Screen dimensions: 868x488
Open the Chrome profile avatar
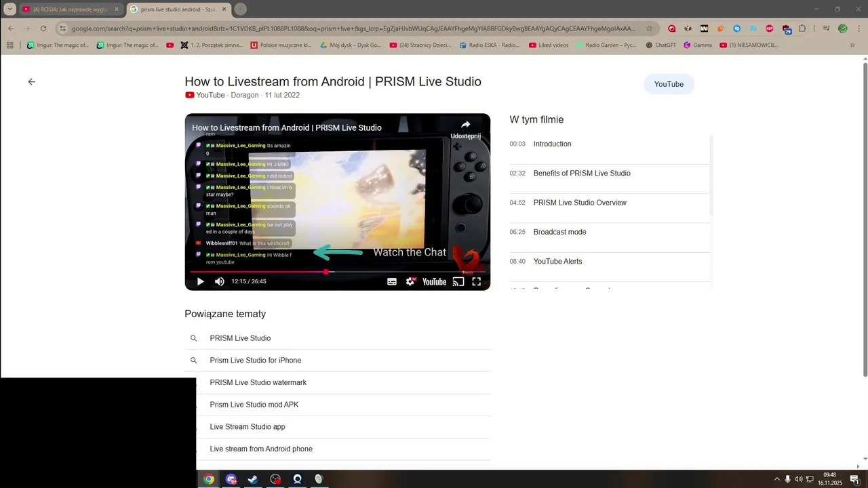842,28
